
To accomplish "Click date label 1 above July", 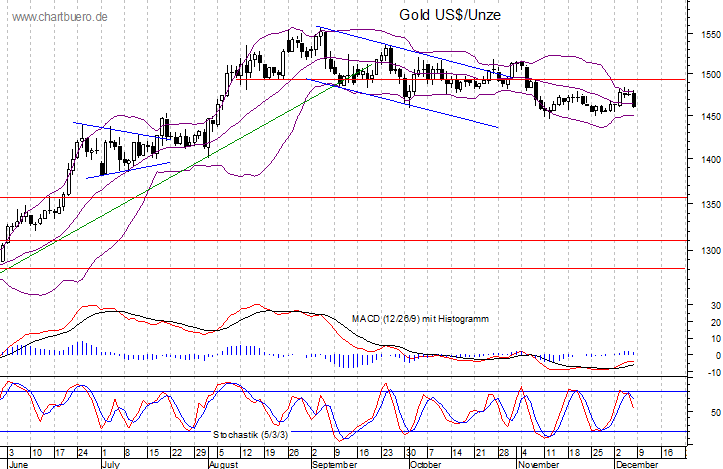I will coord(105,453).
